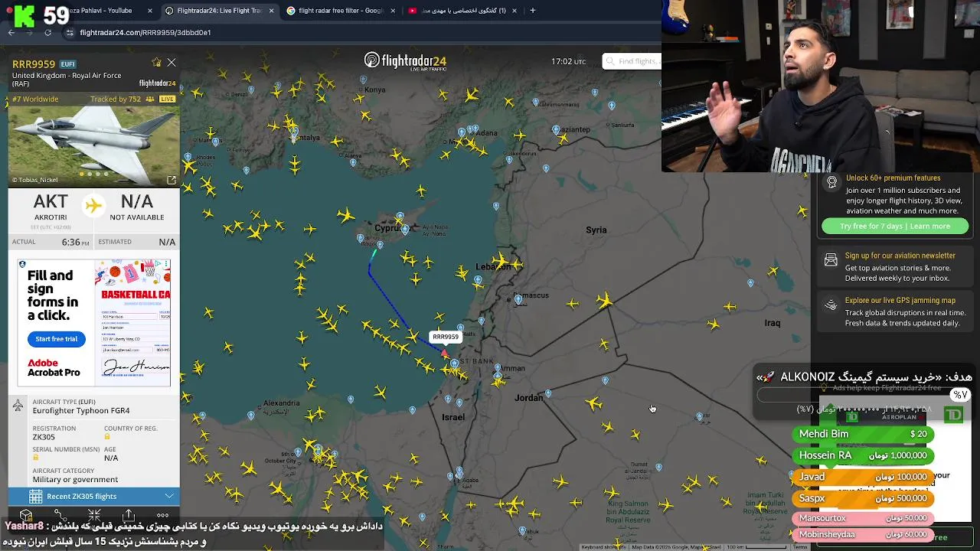The height and width of the screenshot is (551, 980).
Task: Click the GPS jamming satellite icon
Action: click(831, 305)
